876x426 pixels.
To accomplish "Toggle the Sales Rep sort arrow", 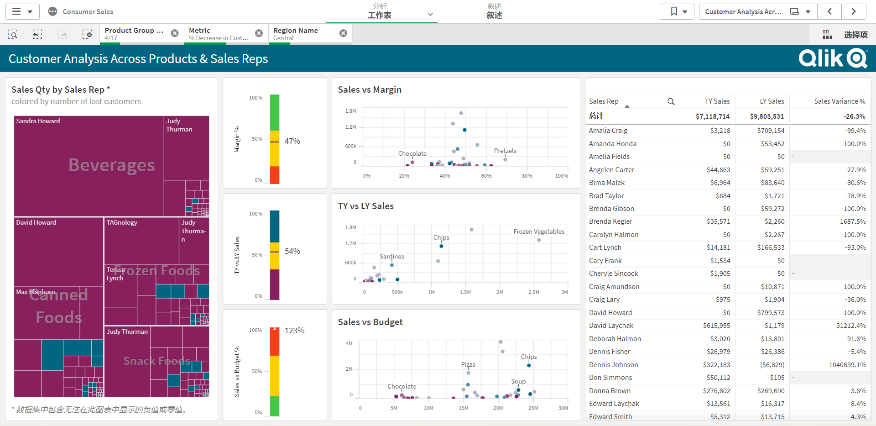I will (x=627, y=106).
